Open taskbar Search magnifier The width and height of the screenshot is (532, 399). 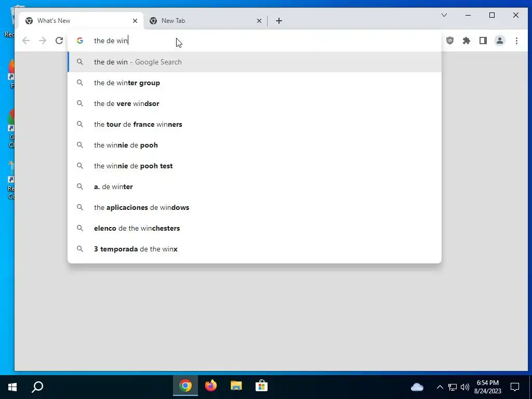coord(37,387)
